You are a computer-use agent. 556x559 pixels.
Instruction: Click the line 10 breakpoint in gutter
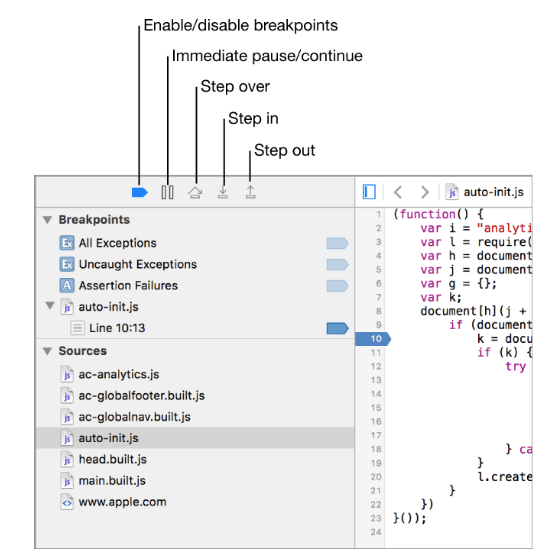click(373, 339)
